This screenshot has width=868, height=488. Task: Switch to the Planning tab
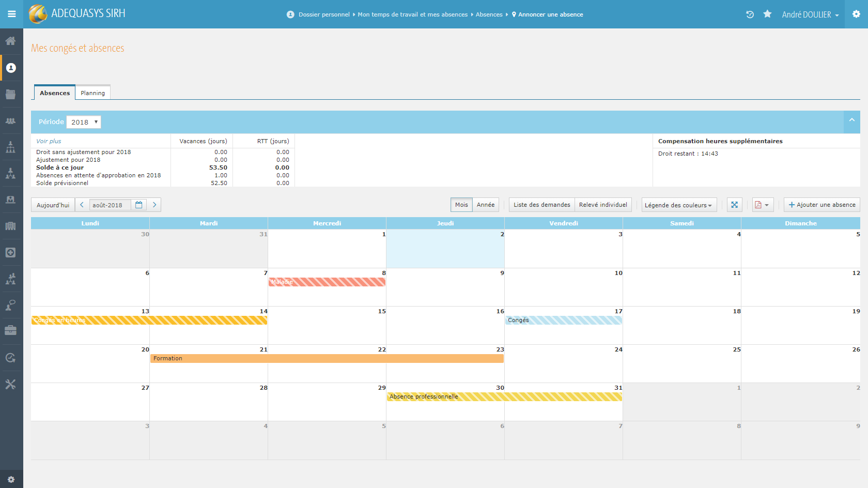click(92, 93)
